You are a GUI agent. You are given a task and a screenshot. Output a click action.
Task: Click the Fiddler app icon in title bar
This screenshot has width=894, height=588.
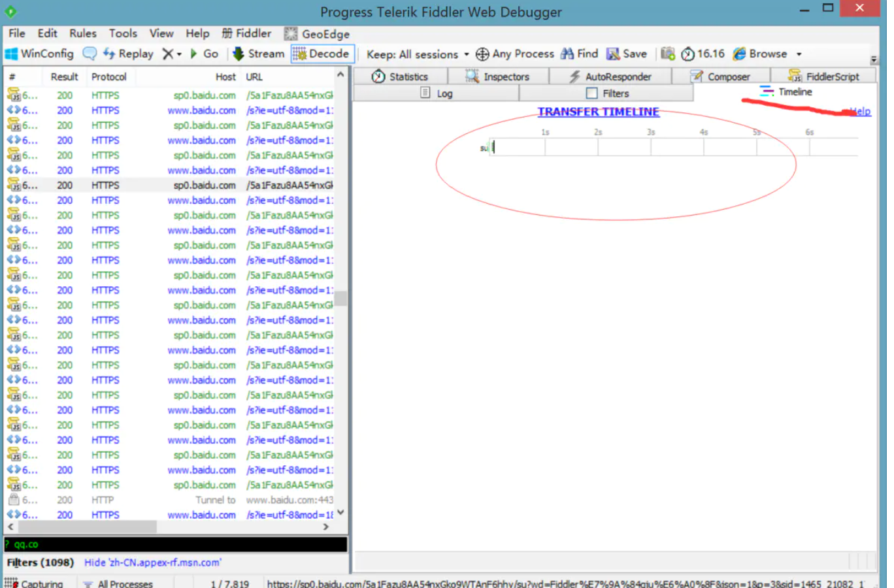click(10, 11)
